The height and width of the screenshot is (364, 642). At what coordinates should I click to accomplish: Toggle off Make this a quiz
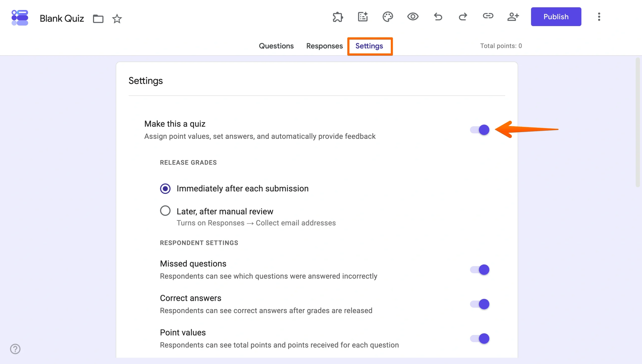480,130
